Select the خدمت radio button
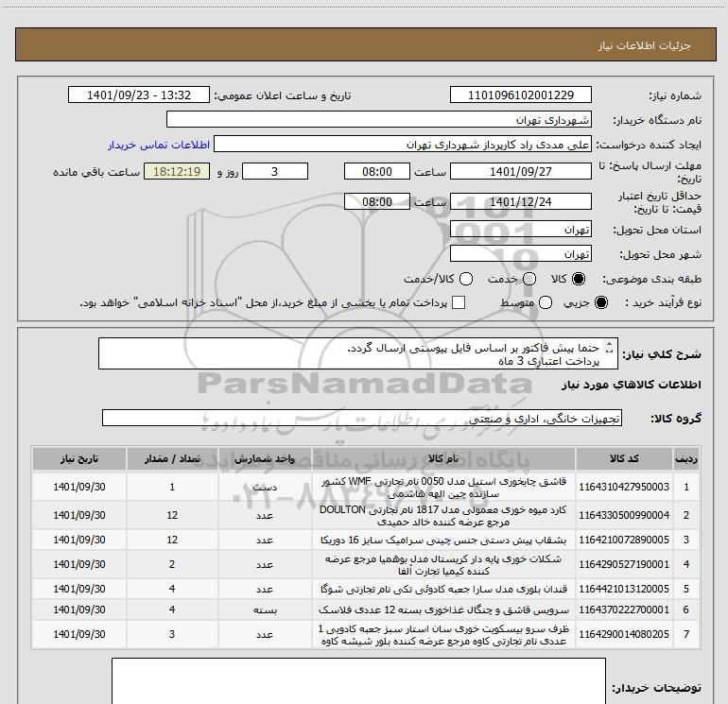The image size is (728, 704). pos(529,279)
